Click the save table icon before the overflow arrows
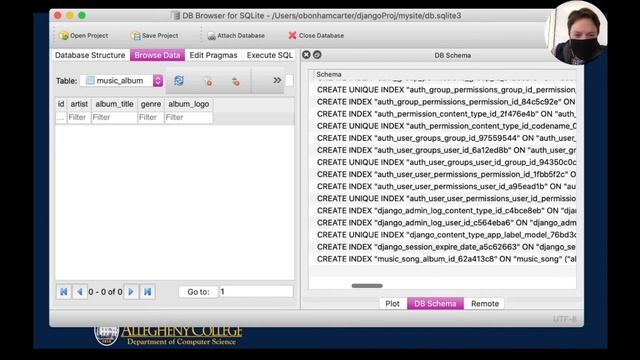This screenshot has height=360, width=640. click(236, 81)
